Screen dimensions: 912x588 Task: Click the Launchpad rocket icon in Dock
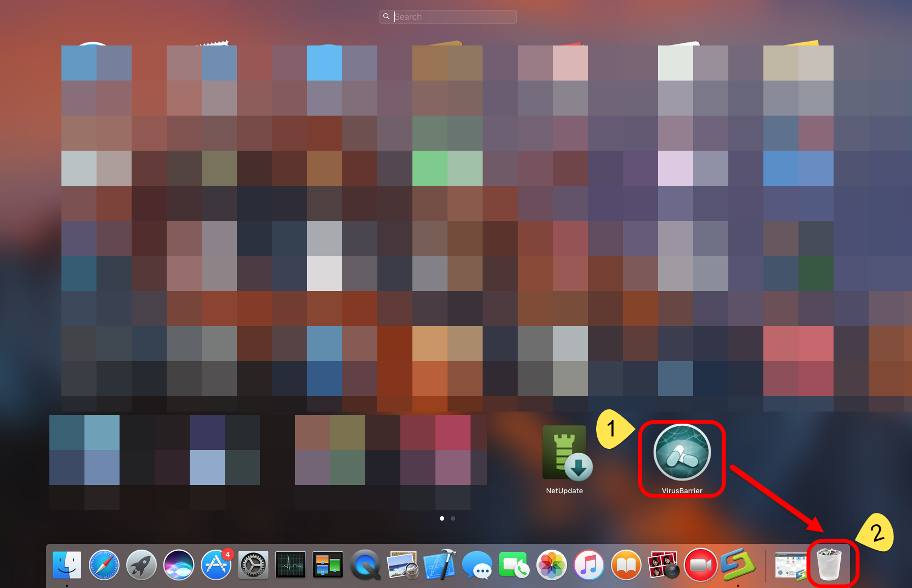coord(141,565)
